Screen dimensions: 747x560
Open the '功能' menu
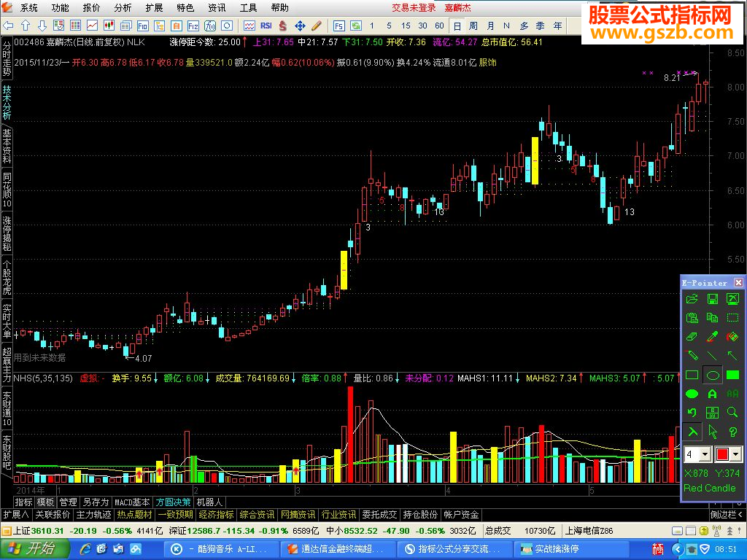(60, 7)
